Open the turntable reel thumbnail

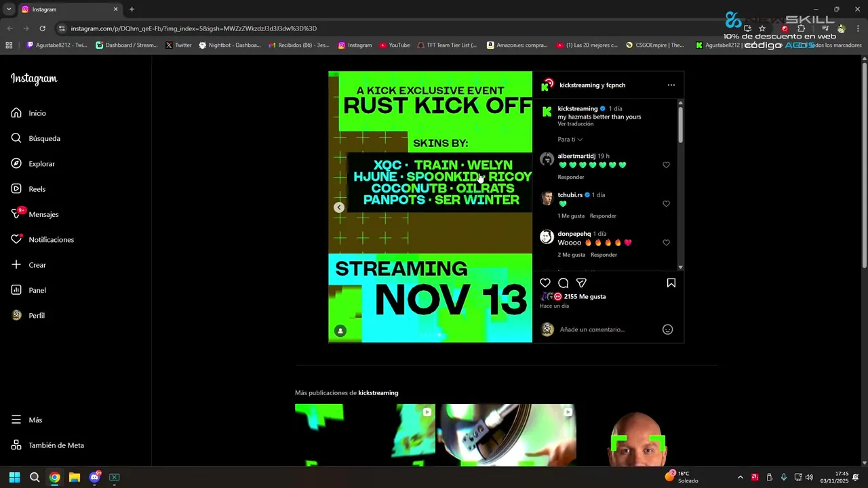point(509,435)
